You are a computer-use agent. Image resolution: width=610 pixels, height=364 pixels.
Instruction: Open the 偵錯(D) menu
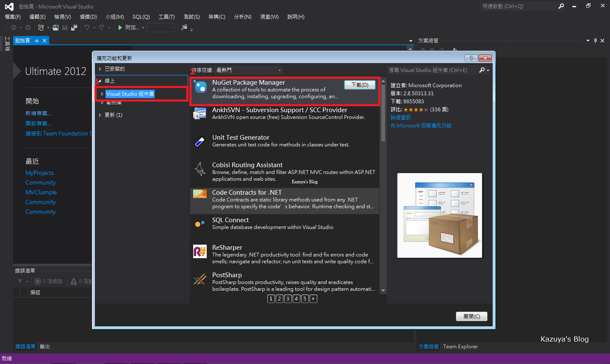pyautogui.click(x=88, y=17)
